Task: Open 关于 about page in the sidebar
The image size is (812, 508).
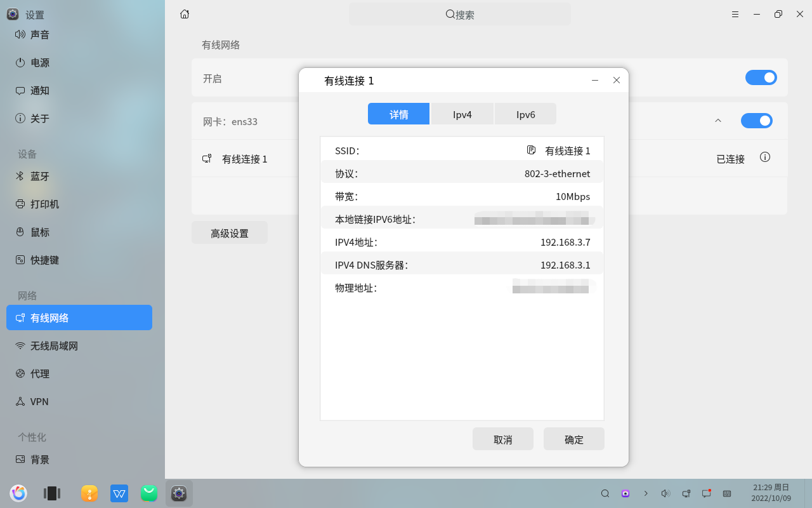Action: tap(79, 118)
